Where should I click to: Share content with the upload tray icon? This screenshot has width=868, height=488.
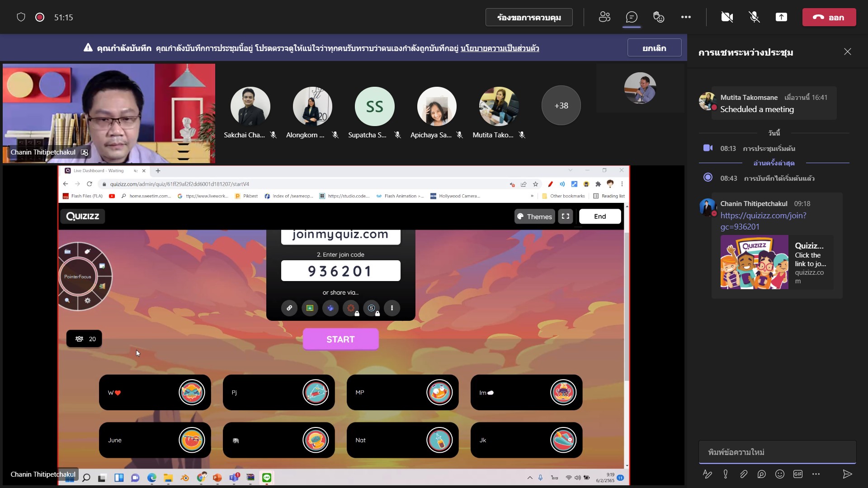pyautogui.click(x=781, y=17)
